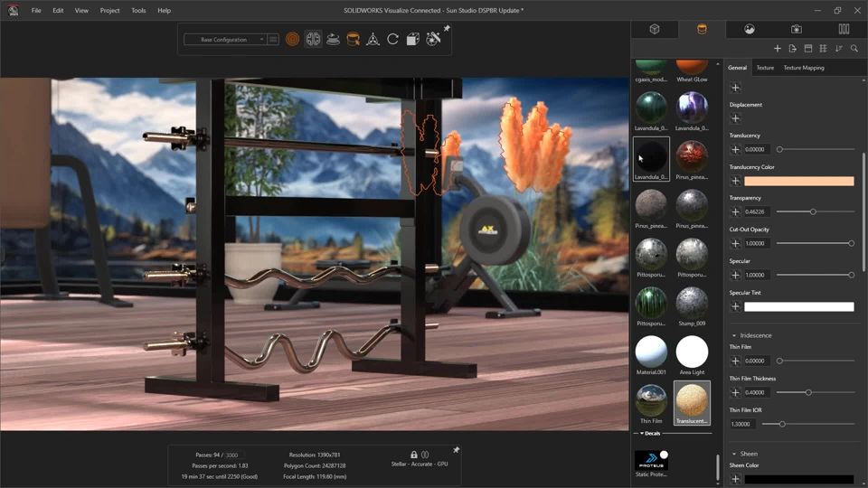This screenshot has width=868, height=488.
Task: Click the Thin Film IOR value field
Action: click(x=743, y=425)
